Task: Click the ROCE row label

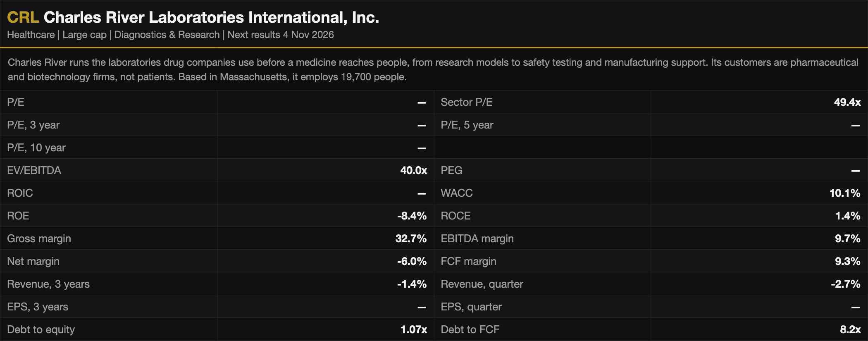Action: 455,216
